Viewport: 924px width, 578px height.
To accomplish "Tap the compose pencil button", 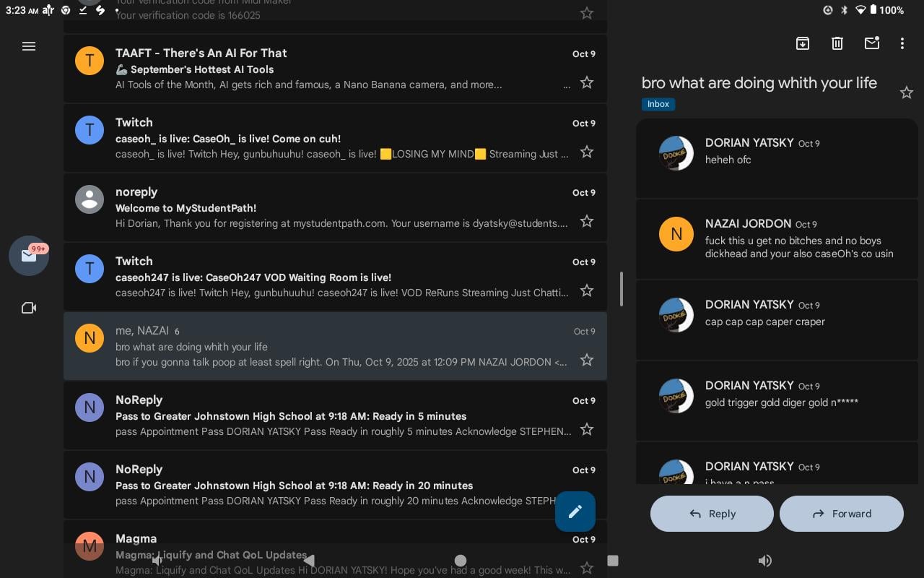I will click(x=575, y=512).
